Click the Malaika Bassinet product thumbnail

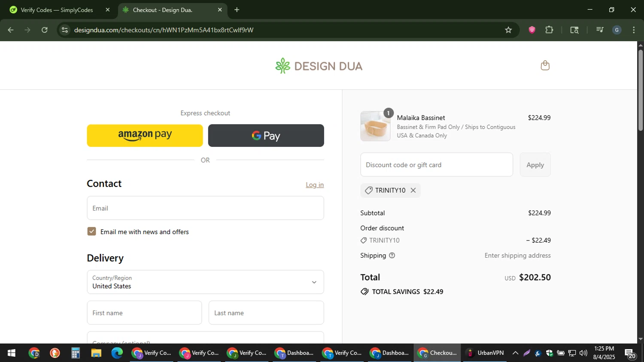click(375, 126)
